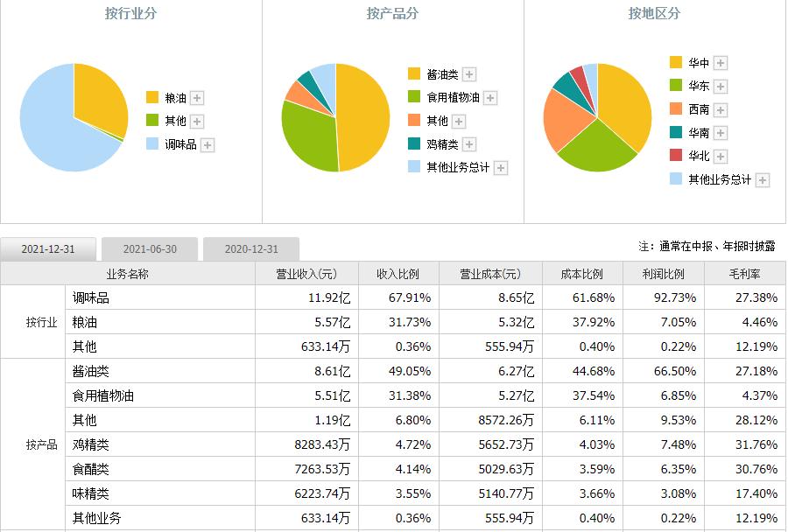Screen dimensions: 788x532
Task: Expand the plus icon beside 粮油 legend
Action: (x=197, y=98)
